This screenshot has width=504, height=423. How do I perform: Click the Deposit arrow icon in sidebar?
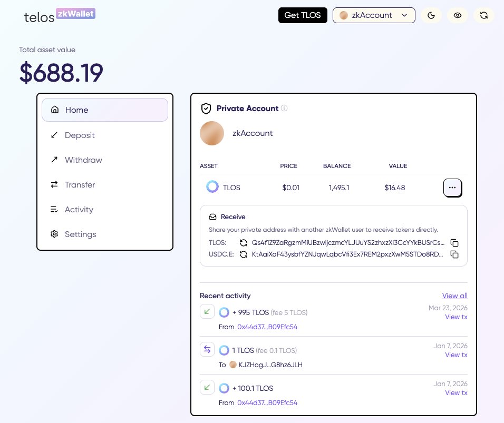pos(54,135)
